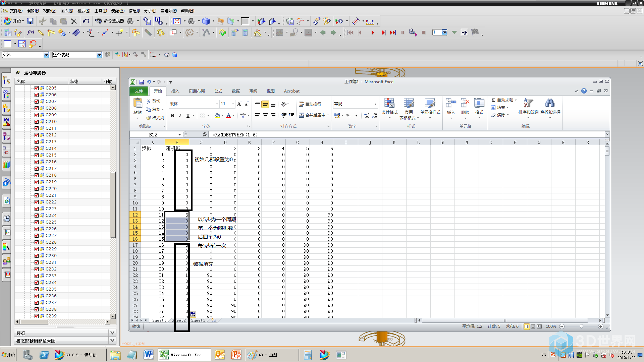Uncheck the G236 checkbox in navigator
644x362 pixels.
[x=37, y=296]
